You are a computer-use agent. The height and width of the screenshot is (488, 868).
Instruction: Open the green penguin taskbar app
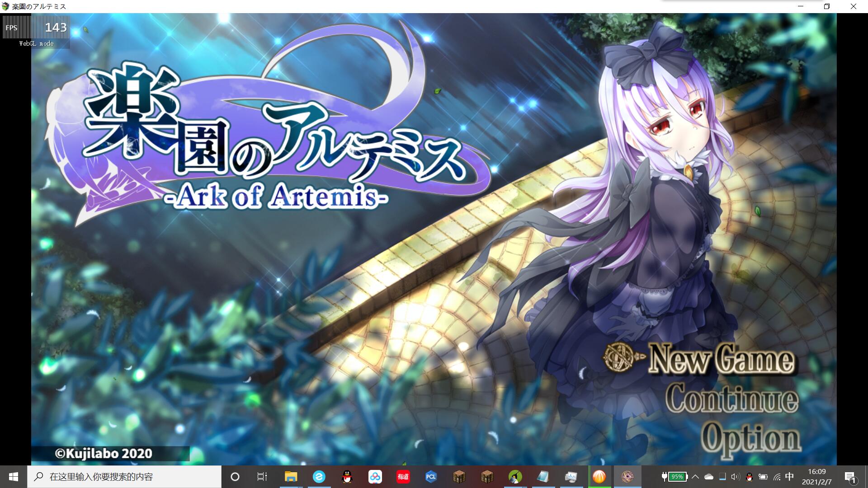tap(515, 477)
